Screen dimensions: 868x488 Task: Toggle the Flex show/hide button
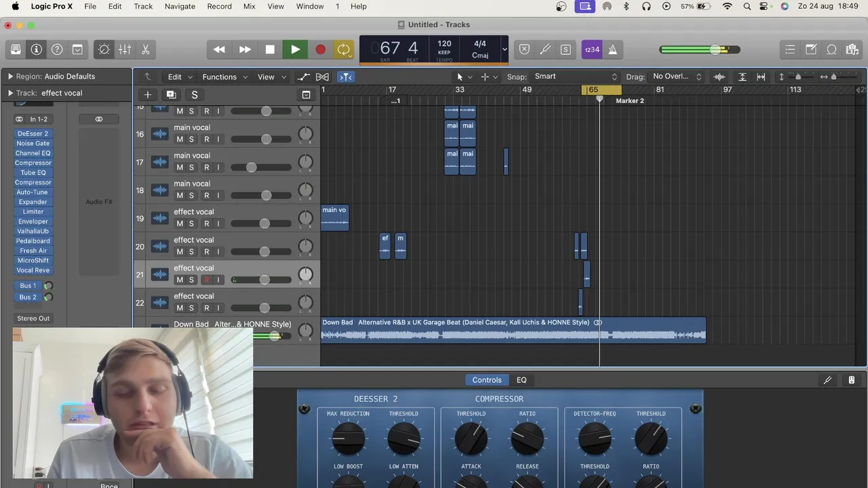pos(322,77)
